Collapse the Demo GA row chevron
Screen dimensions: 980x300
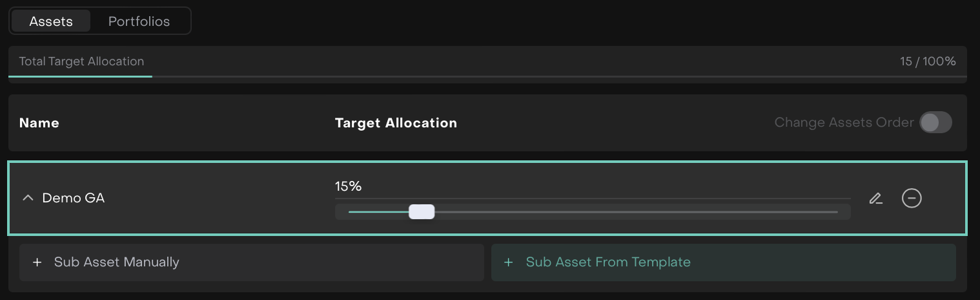28,198
